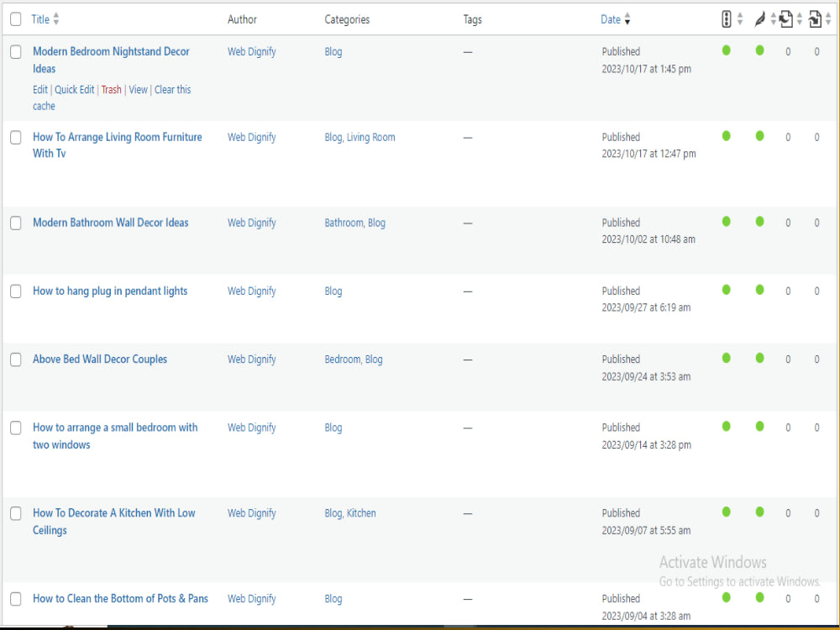This screenshot has width=840, height=630.
Task: Click Clear this cache link
Action: click(x=112, y=97)
